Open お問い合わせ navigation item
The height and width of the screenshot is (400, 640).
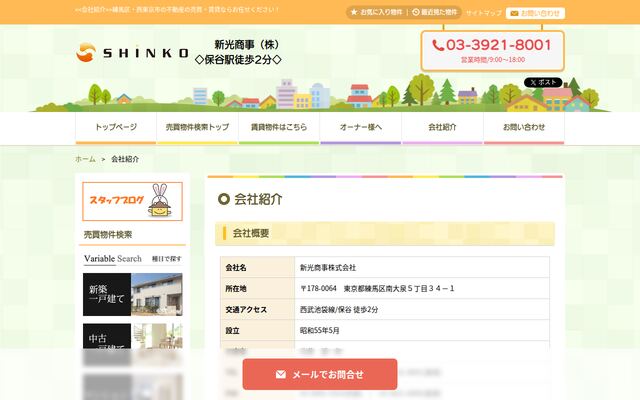[x=524, y=127]
